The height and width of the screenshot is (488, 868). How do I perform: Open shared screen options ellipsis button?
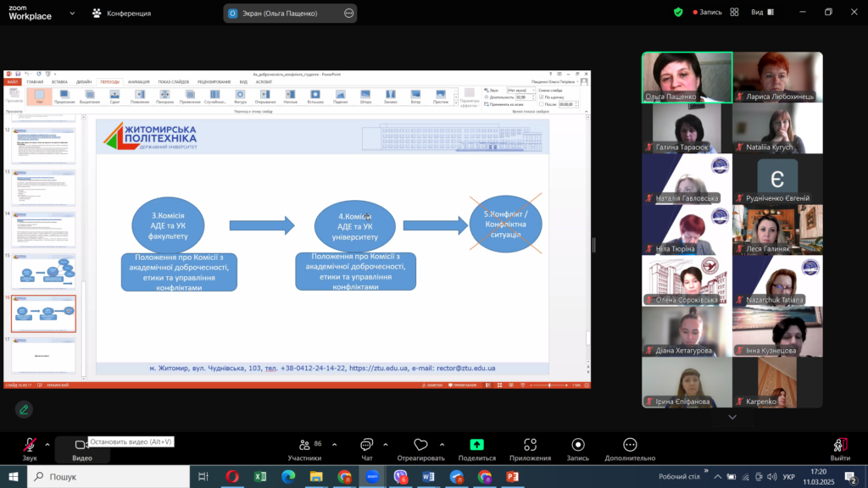(349, 14)
